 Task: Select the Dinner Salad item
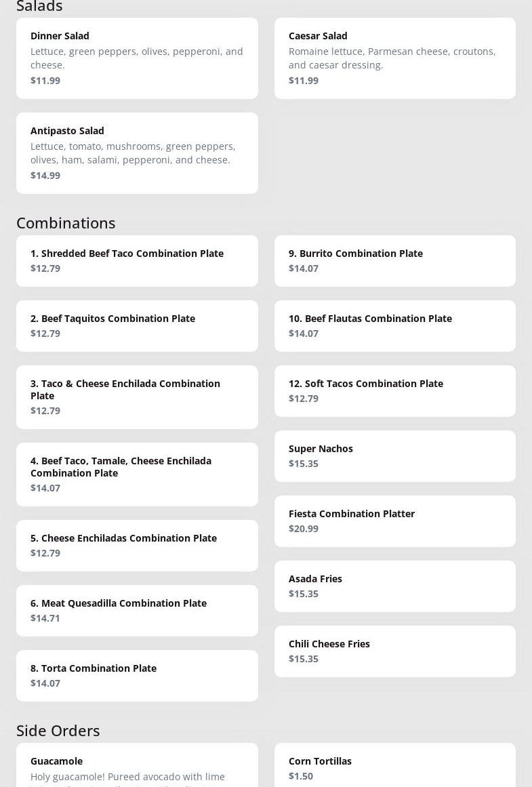click(x=137, y=58)
